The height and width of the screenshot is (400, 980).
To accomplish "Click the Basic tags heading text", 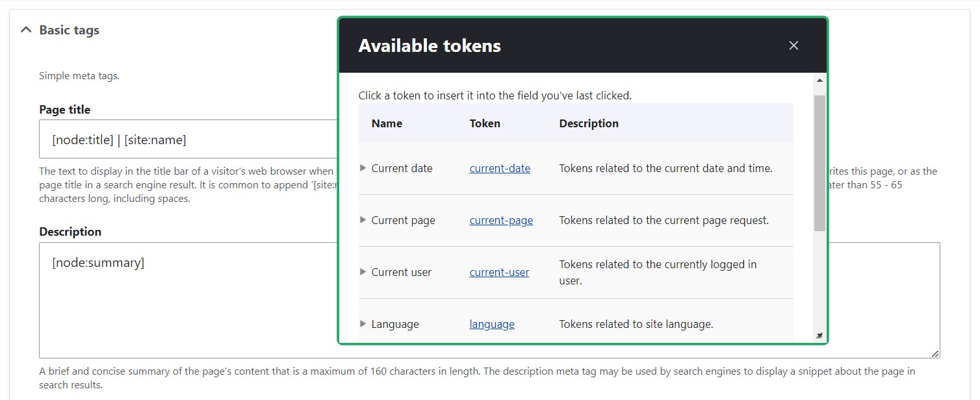I will pyautogui.click(x=69, y=30).
